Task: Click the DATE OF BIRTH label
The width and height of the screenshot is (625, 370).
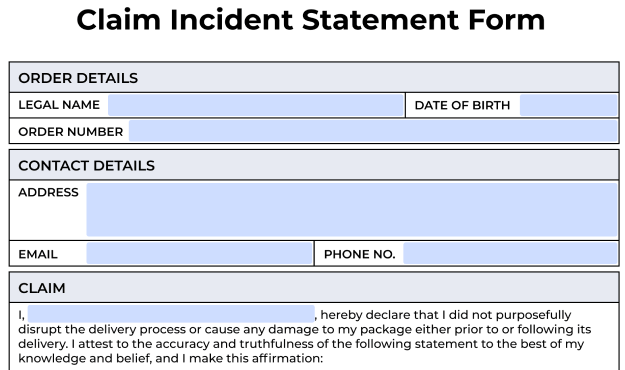Action: coord(462,105)
